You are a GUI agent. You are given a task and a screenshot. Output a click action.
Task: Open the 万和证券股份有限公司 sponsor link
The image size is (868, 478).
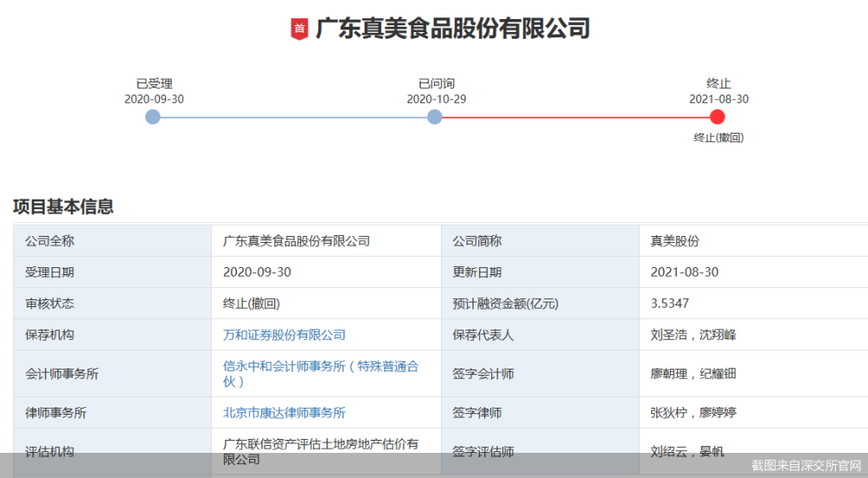click(x=284, y=335)
